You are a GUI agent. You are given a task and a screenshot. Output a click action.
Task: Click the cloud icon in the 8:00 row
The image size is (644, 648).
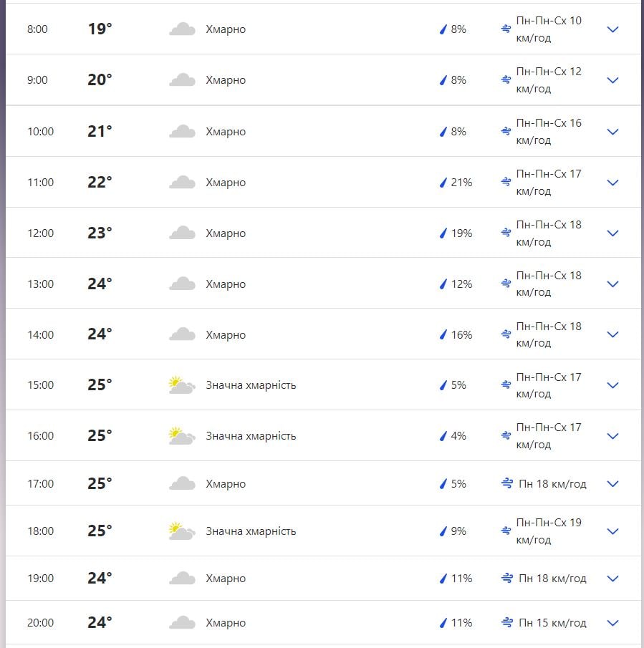coord(182,29)
